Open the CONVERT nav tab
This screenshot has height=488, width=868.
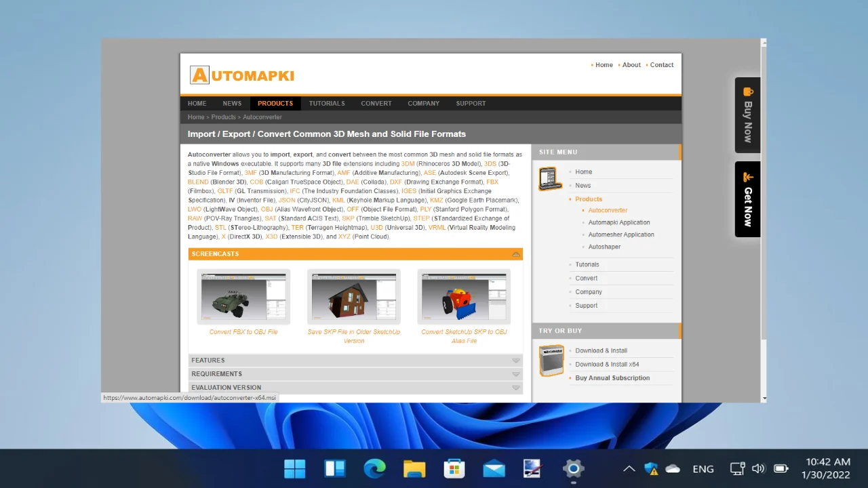376,104
